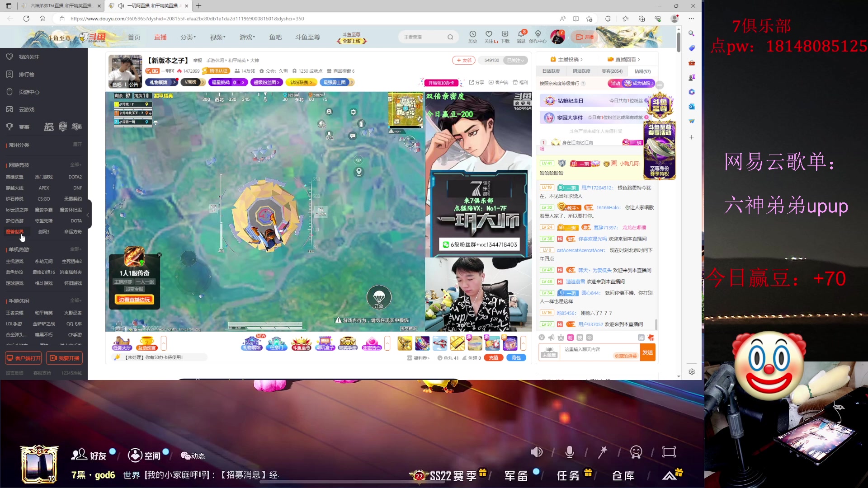Click the orange 发送 send button
This screenshot has width=868, height=488.
[647, 352]
